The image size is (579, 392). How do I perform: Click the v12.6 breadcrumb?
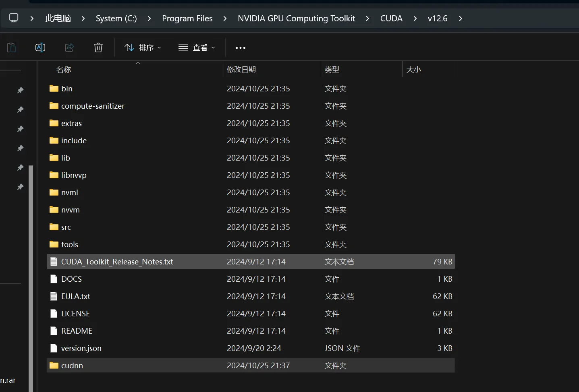(438, 19)
